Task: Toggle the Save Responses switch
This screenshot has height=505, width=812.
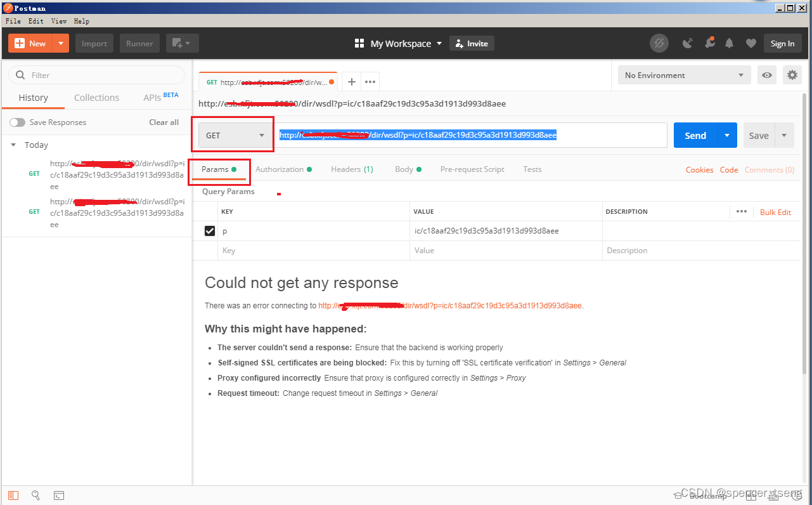Action: [x=17, y=122]
